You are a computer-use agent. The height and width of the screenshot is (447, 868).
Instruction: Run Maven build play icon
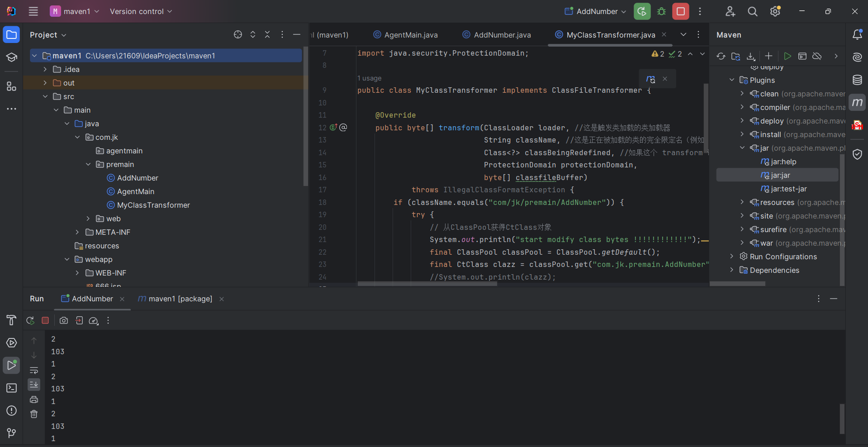pos(787,56)
